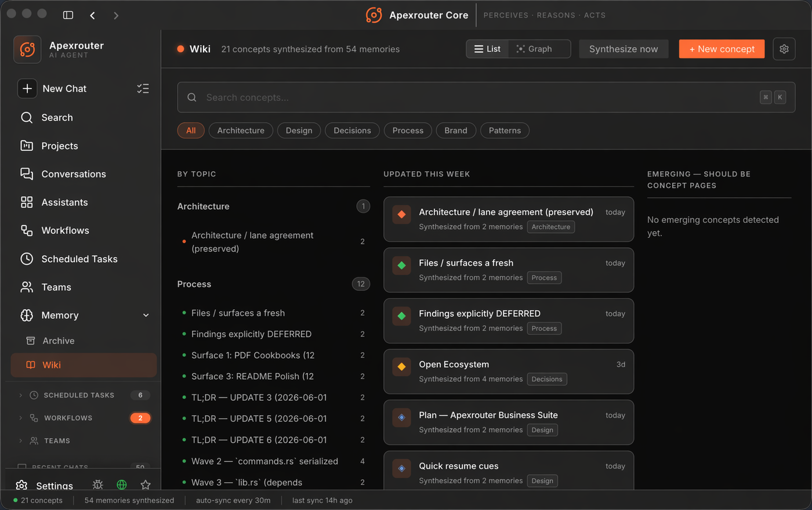Select the Wiki item under Memory
812x510 pixels.
coord(84,365)
